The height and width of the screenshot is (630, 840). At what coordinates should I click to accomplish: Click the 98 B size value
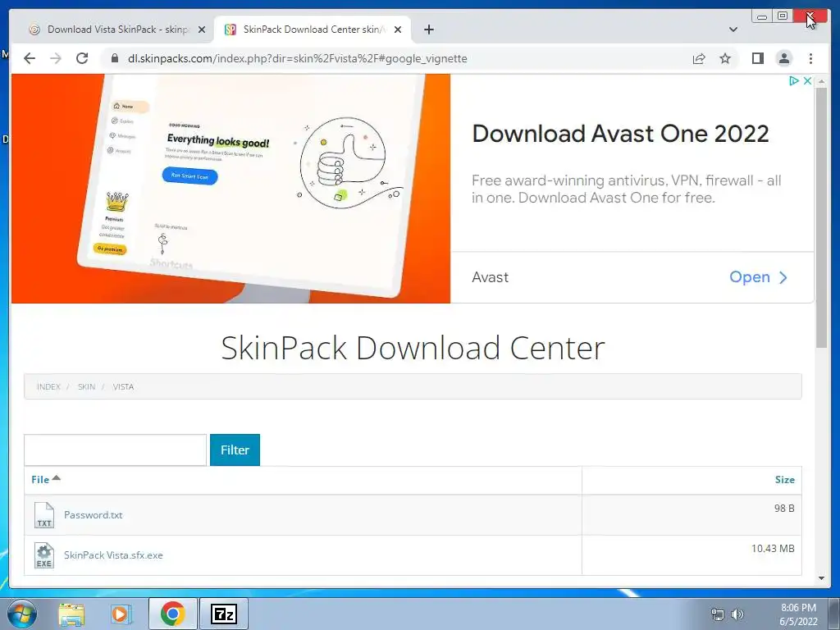(x=784, y=508)
